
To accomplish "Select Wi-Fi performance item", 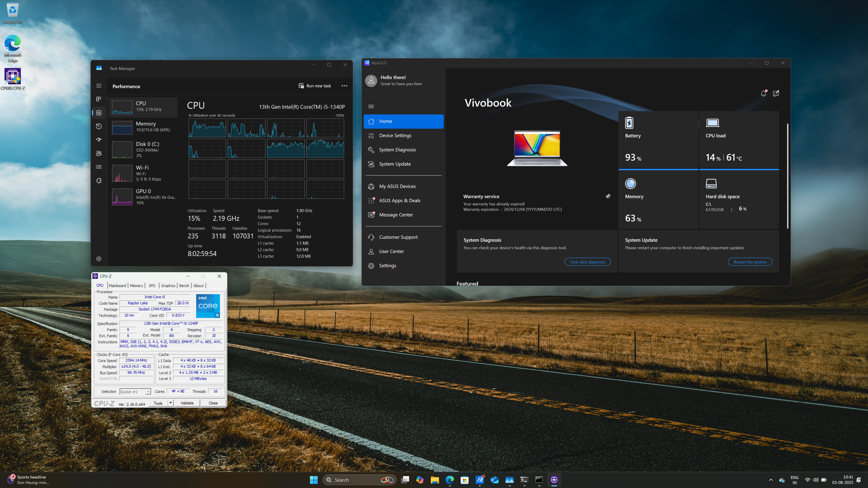I will pyautogui.click(x=143, y=173).
